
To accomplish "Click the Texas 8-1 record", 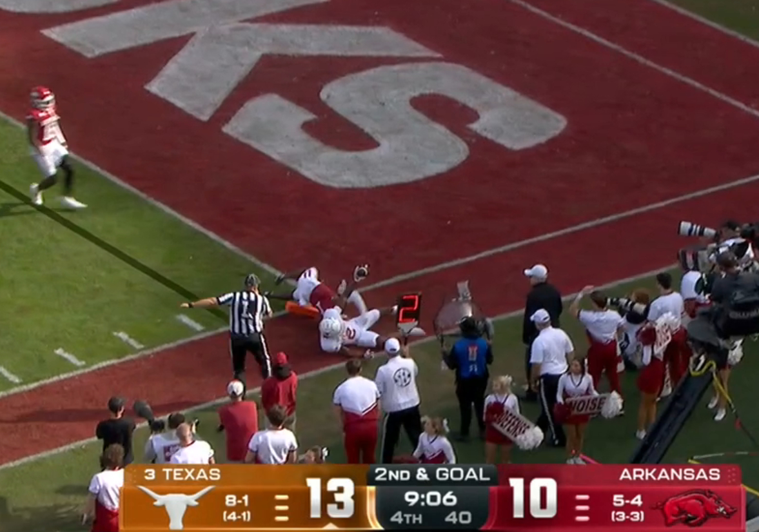I will (237, 501).
